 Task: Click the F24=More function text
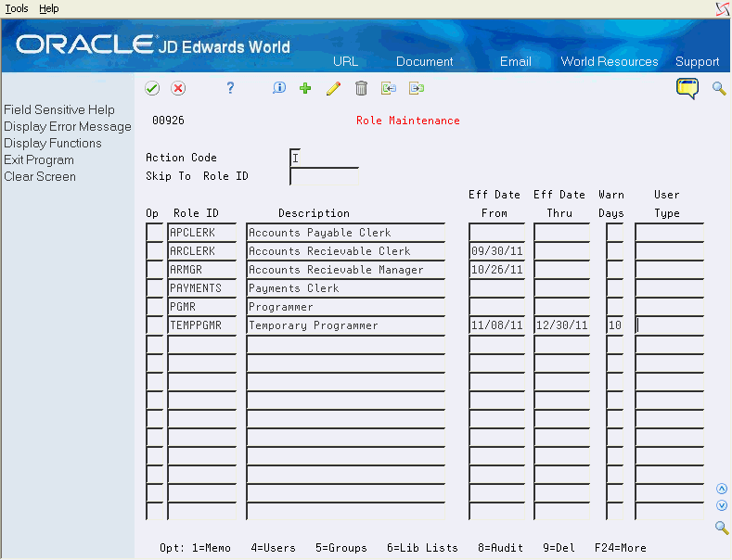tap(621, 548)
